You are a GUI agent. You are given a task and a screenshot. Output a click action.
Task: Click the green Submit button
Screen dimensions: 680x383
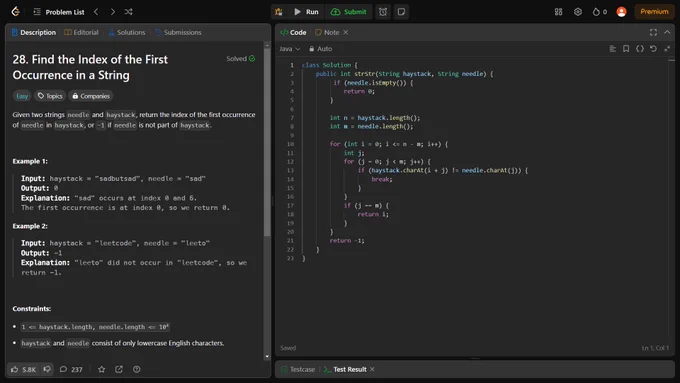pos(349,12)
